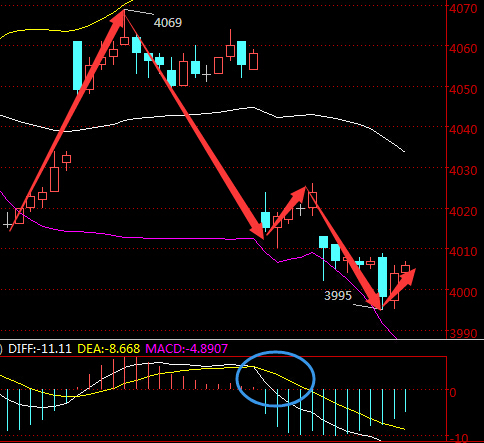Click the white doji cross at chart left
Image resolution: width=484 pixels, height=443 pixels.
click(7, 220)
